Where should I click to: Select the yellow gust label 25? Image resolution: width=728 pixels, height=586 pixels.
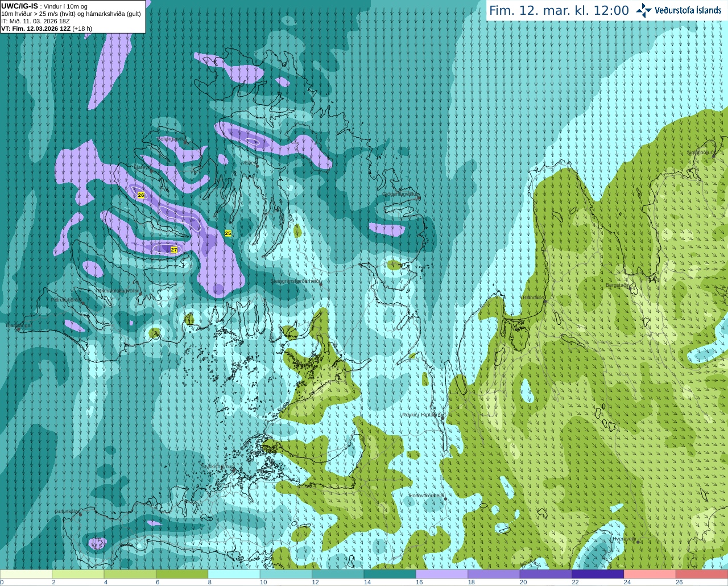(228, 233)
